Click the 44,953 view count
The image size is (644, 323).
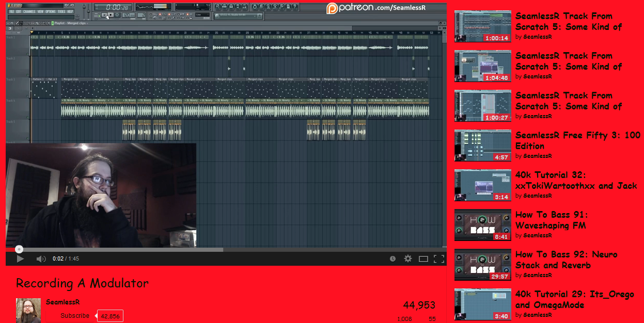click(x=419, y=305)
